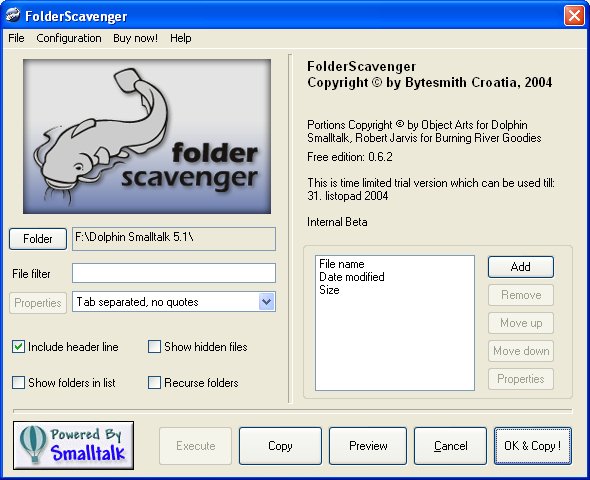Click the Copy button
The width and height of the screenshot is (590, 480).
280,446
